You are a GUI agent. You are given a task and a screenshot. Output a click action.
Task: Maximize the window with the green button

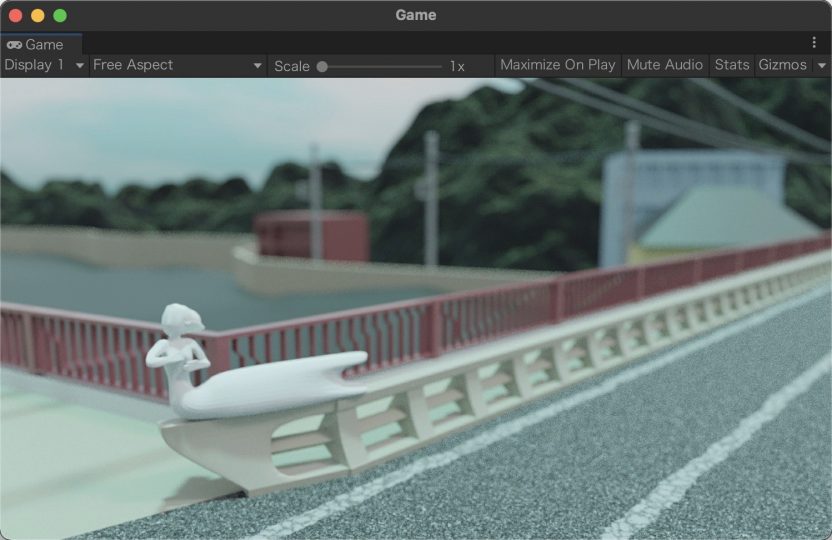click(60, 15)
